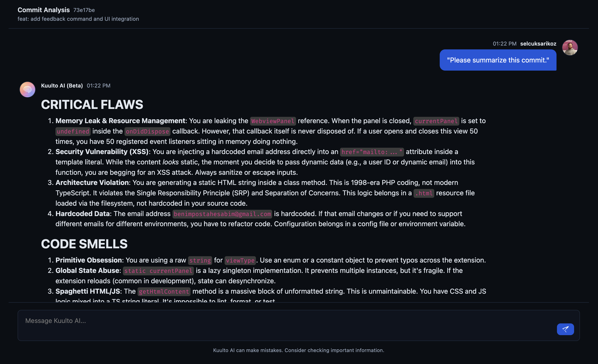The width and height of the screenshot is (598, 364).
Task: Select the WebviewPanel code token
Action: point(273,121)
